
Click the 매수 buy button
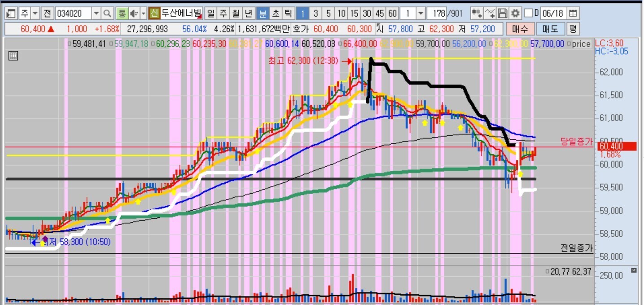click(x=520, y=29)
